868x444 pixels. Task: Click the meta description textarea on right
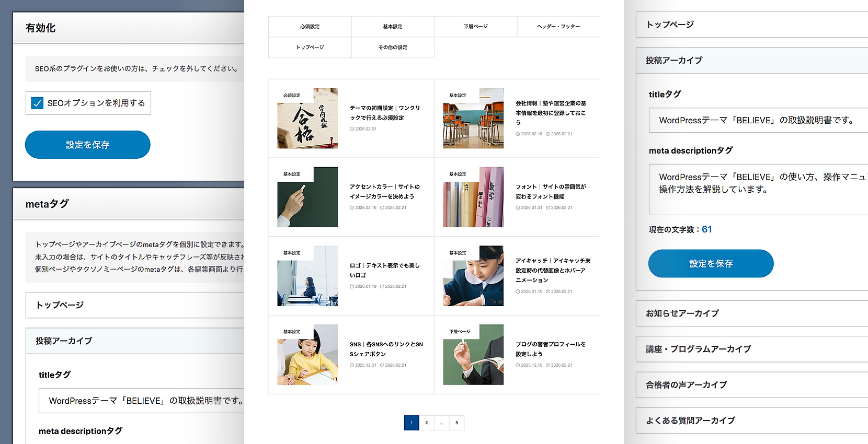tap(758, 189)
